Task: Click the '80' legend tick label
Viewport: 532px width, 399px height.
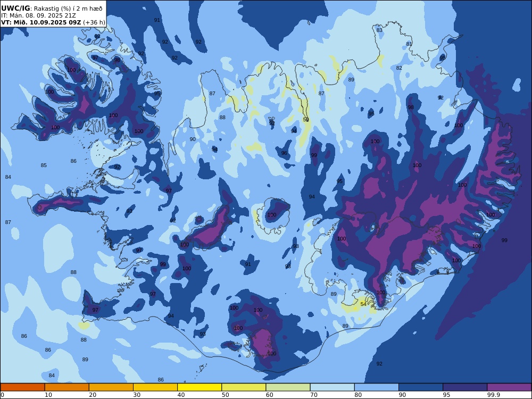Action: (358, 395)
